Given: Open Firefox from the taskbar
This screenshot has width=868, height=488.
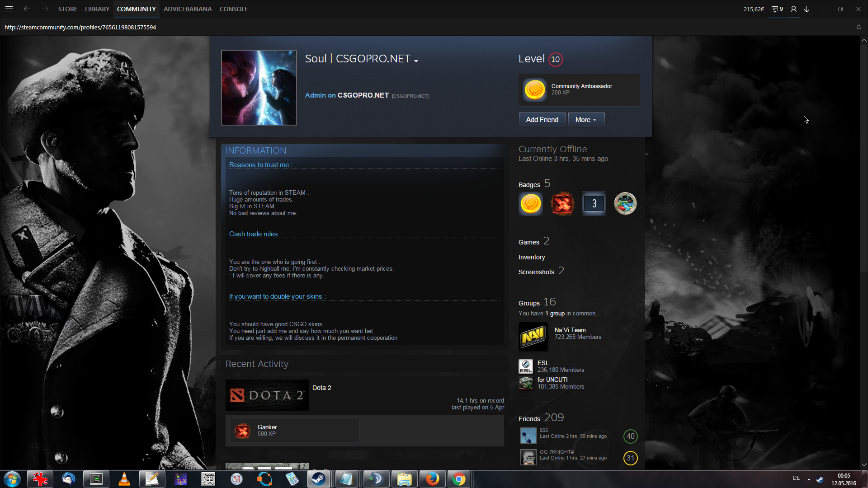Looking at the screenshot, I should tap(432, 479).
